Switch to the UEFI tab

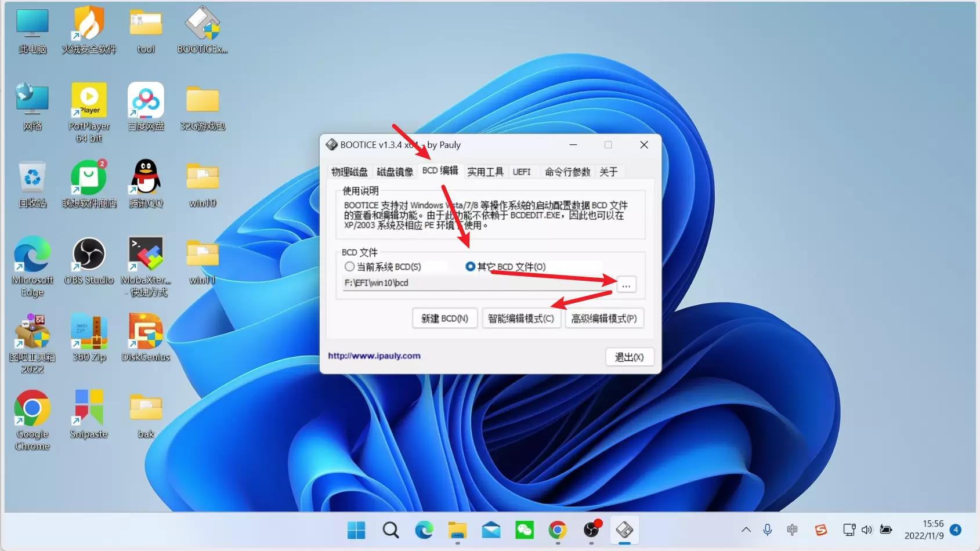click(x=523, y=171)
